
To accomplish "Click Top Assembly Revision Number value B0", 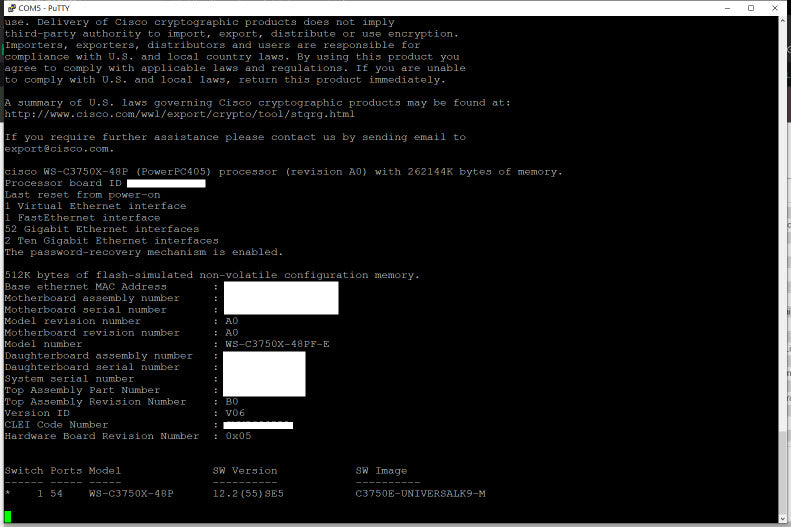I will tap(232, 402).
